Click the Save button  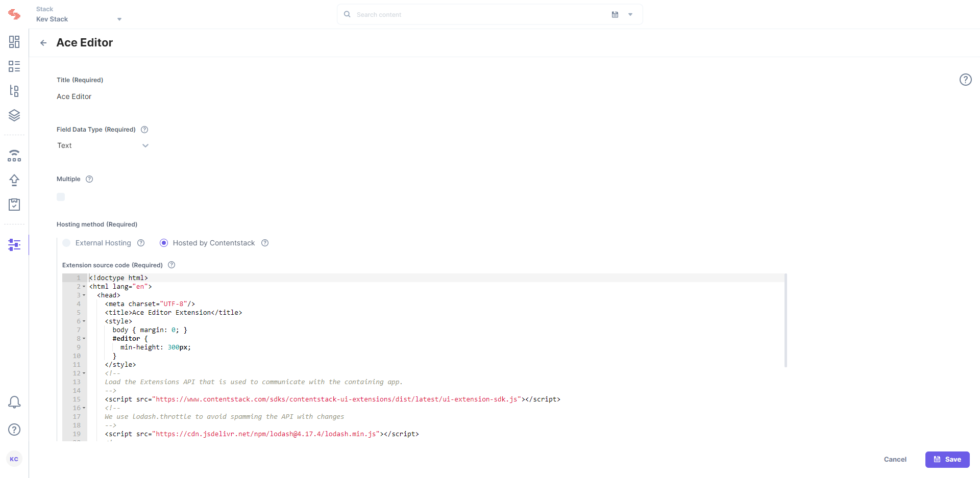pos(947,459)
